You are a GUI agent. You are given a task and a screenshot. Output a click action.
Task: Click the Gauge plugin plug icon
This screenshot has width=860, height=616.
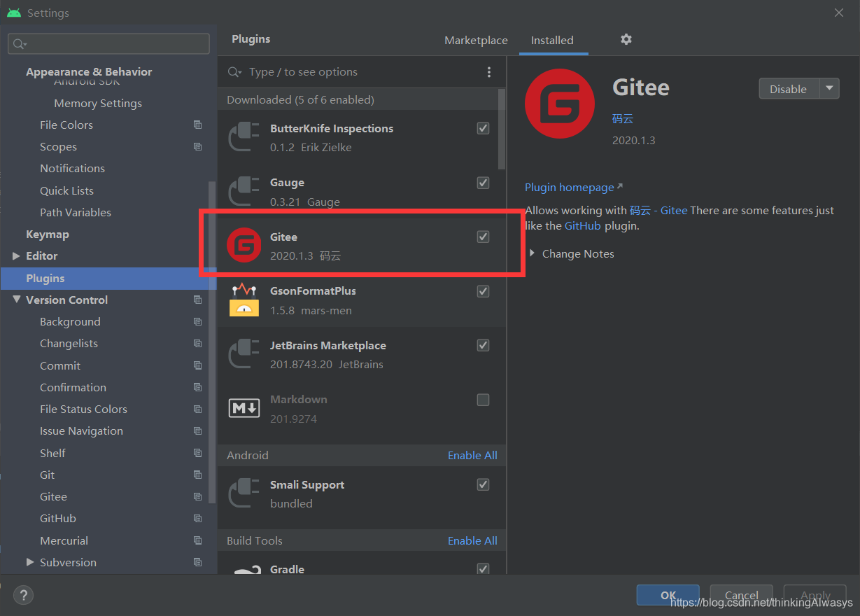244,192
